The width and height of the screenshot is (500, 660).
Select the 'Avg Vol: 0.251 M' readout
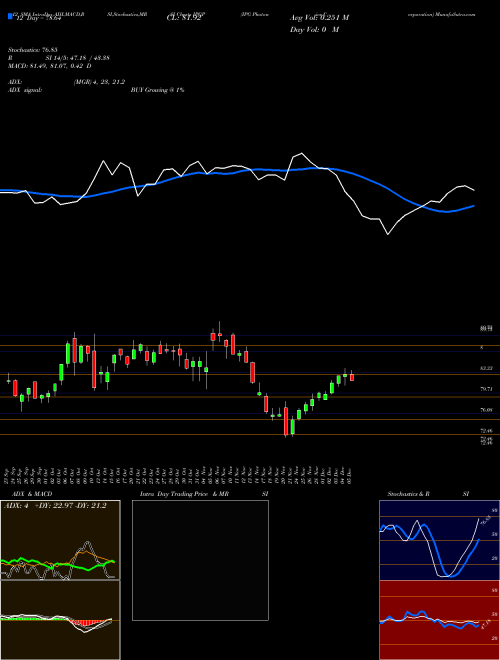click(319, 18)
